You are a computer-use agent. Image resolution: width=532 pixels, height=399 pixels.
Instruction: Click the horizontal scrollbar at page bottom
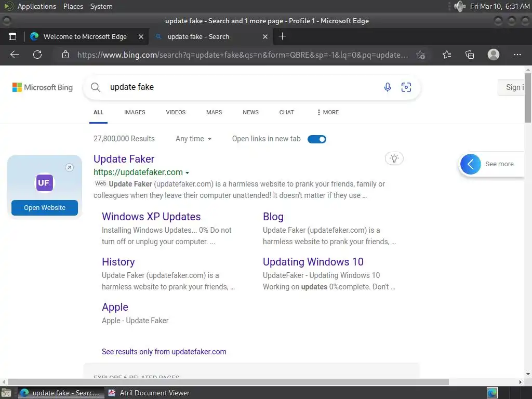[x=228, y=382]
